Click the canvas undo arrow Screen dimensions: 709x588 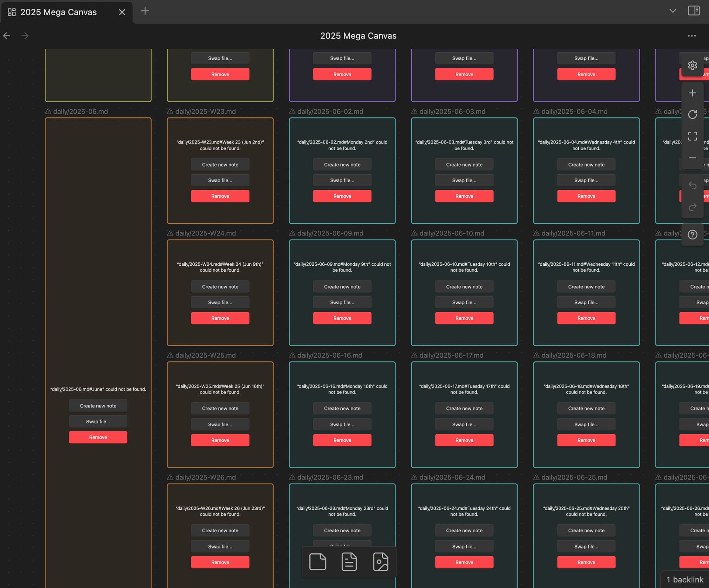click(692, 186)
